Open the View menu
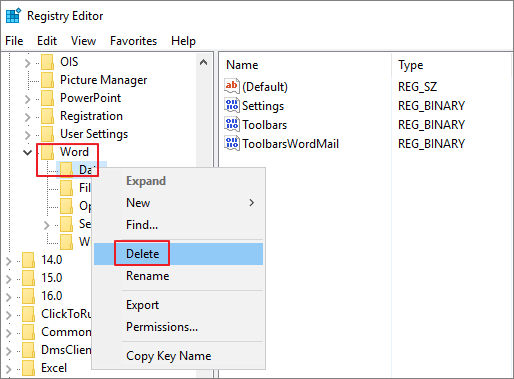 tap(83, 41)
